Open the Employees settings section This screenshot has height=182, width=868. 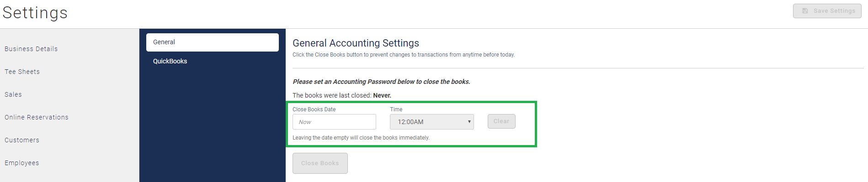coord(21,163)
